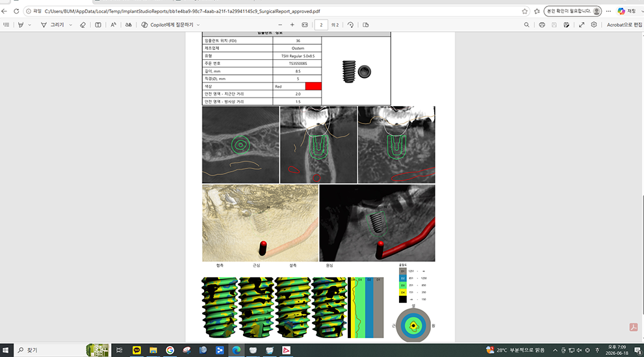The width and height of the screenshot is (644, 357).
Task: Open Google Chrome from the taskbar
Action: [x=170, y=350]
